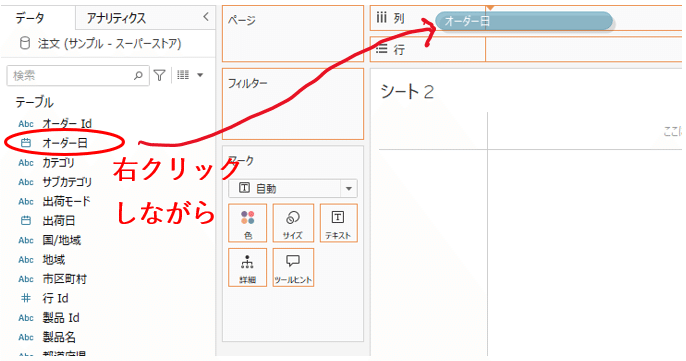Click the Abc icon beside 出荷モード
The image size is (686, 361).
[26, 202]
